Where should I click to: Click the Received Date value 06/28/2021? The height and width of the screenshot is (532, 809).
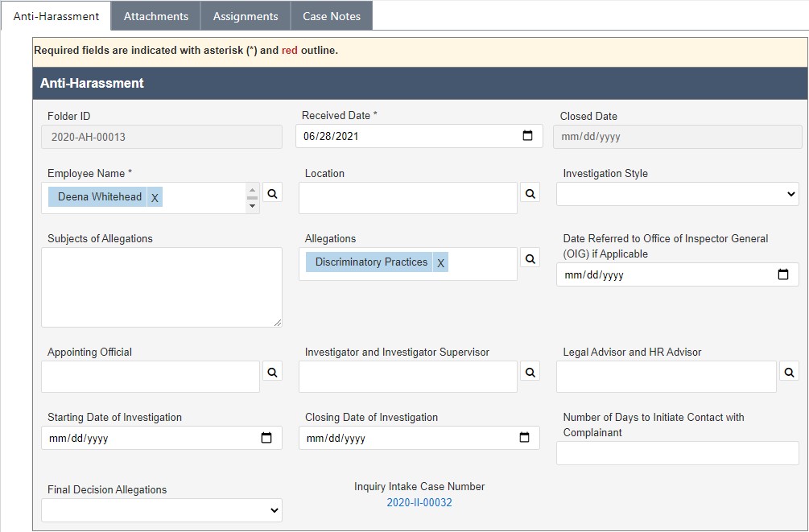click(x=331, y=136)
